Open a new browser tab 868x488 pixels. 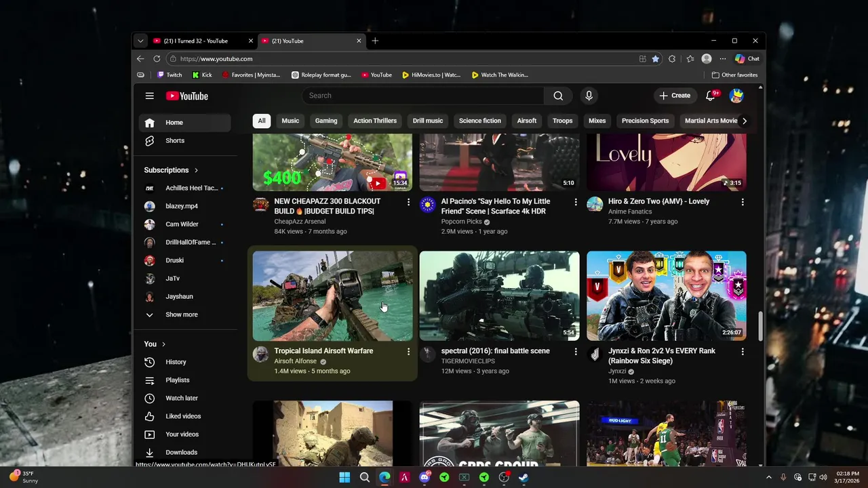coord(375,41)
